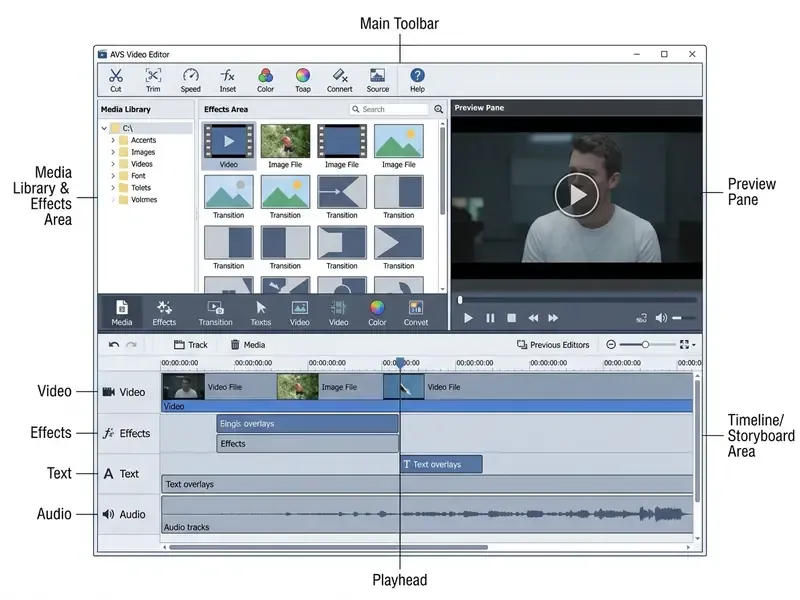Switch to the Effects tab
800x600 pixels.
164,313
